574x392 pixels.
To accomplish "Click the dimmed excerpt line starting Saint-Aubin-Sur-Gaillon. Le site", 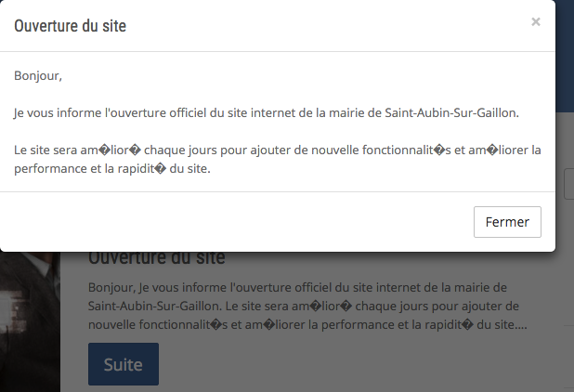I will point(304,306).
